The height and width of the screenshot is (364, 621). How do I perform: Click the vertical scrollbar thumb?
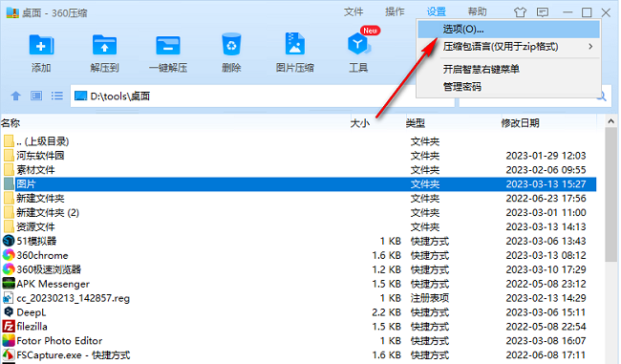pos(611,194)
